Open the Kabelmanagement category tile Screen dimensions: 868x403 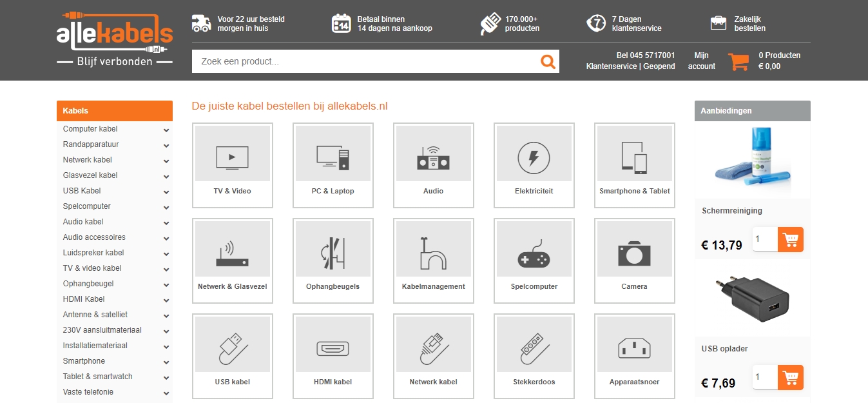434,260
